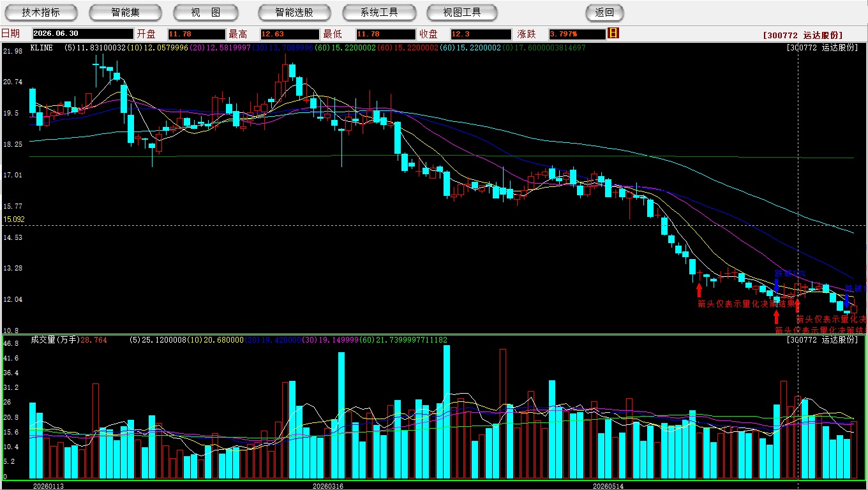Click the blue arrow under 跌破10%
Image resolution: width=868 pixels, height=490 pixels.
pyautogui.click(x=777, y=285)
